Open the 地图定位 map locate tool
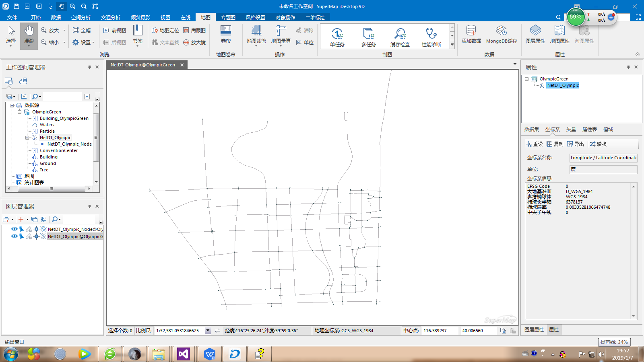 165,30
